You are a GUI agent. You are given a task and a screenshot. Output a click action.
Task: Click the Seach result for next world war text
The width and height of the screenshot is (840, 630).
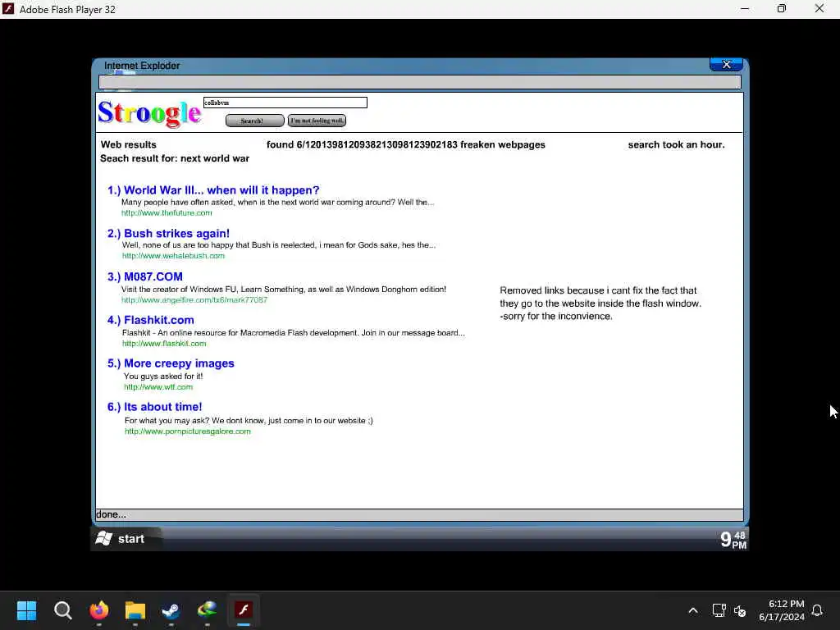pos(175,159)
